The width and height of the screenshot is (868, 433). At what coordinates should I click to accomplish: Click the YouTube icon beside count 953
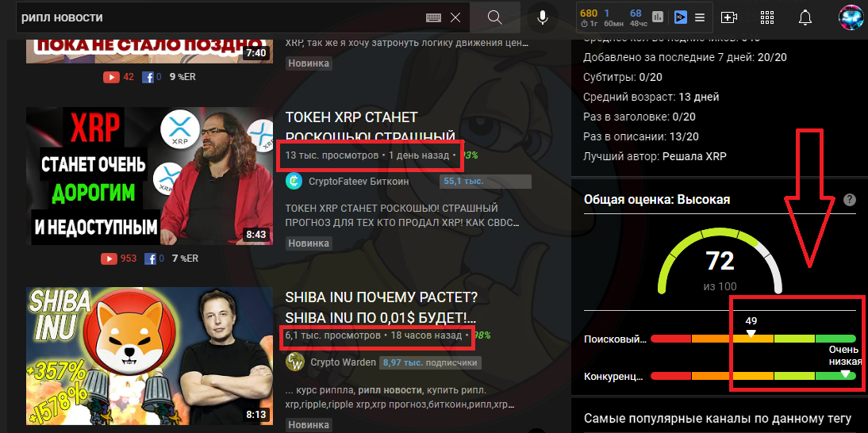tap(109, 259)
